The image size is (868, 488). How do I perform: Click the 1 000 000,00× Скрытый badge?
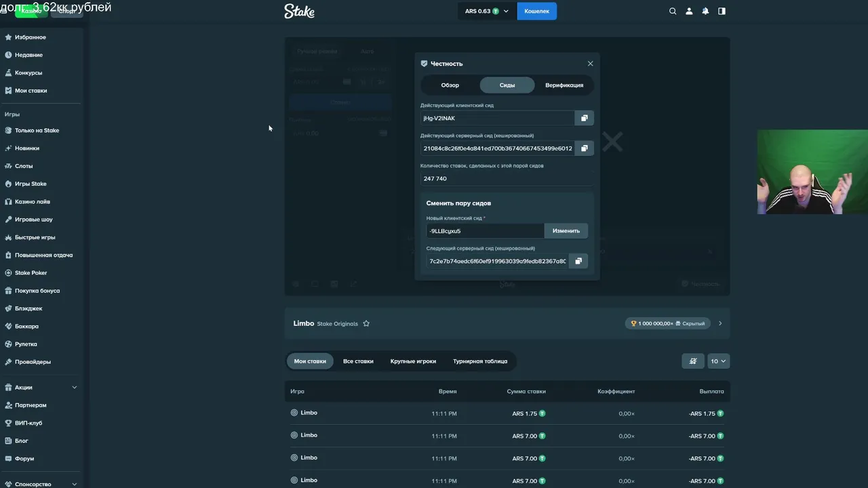click(x=668, y=323)
